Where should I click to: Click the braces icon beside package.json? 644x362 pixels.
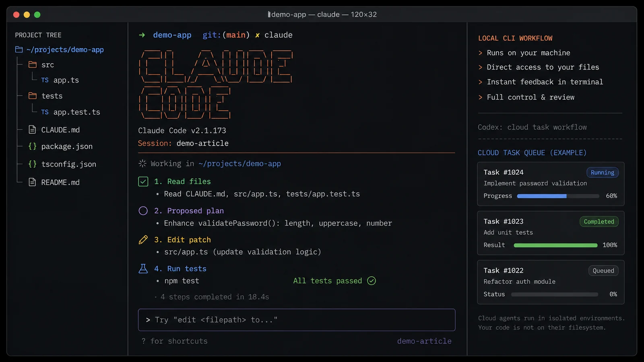click(x=32, y=146)
